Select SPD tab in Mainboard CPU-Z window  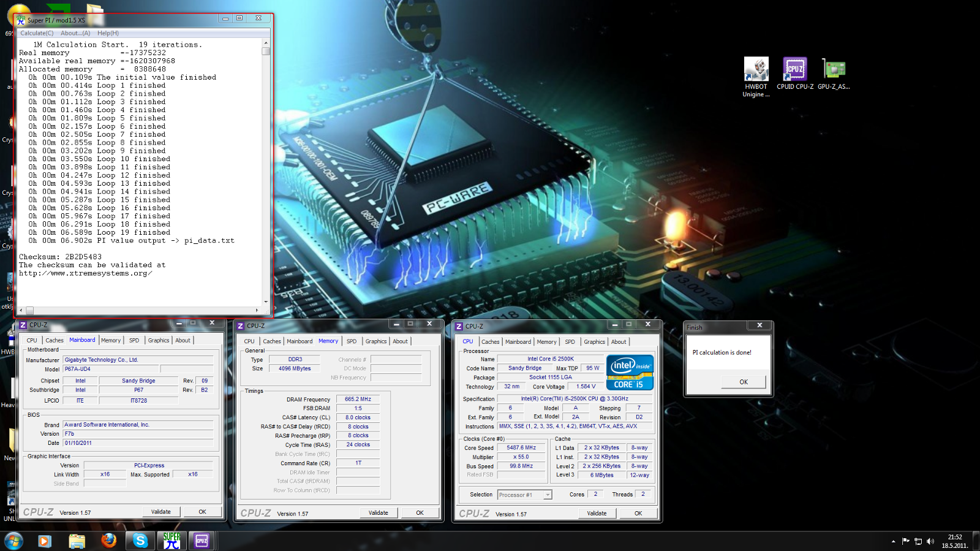(134, 340)
